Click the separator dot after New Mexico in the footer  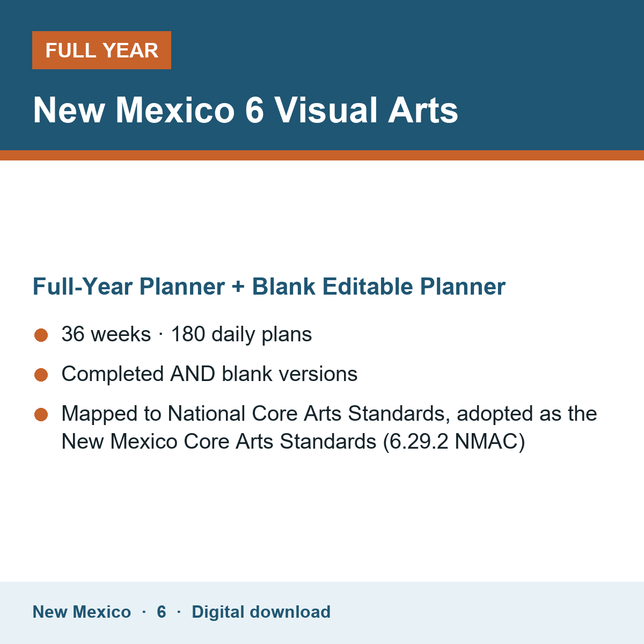(144, 612)
